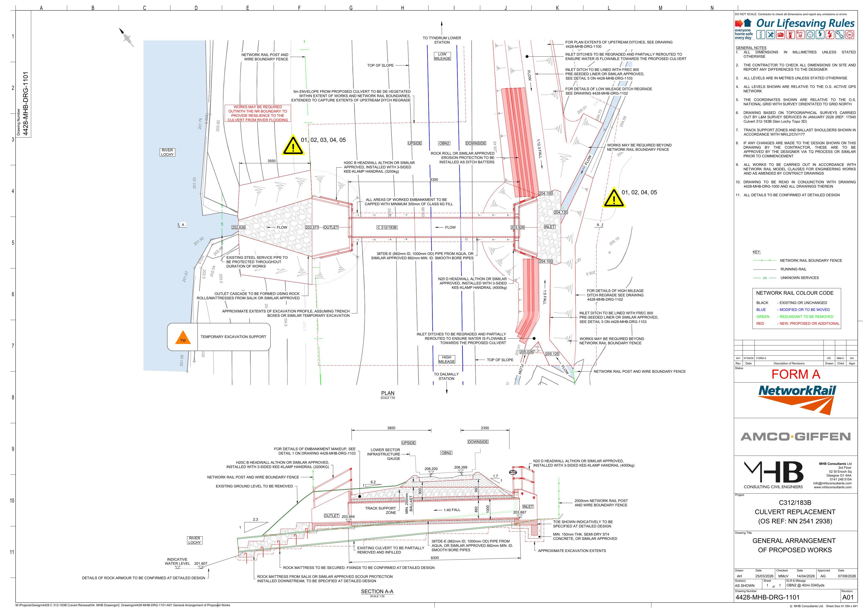Click the 8300 dimension on the plan
The width and height of the screenshot is (868, 613).
tap(434, 180)
